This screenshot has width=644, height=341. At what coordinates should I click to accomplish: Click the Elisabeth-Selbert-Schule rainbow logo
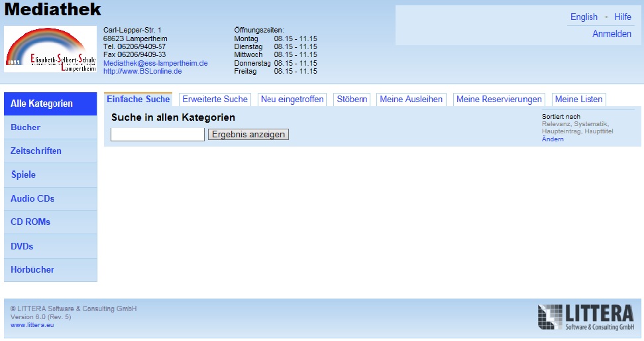click(50, 49)
